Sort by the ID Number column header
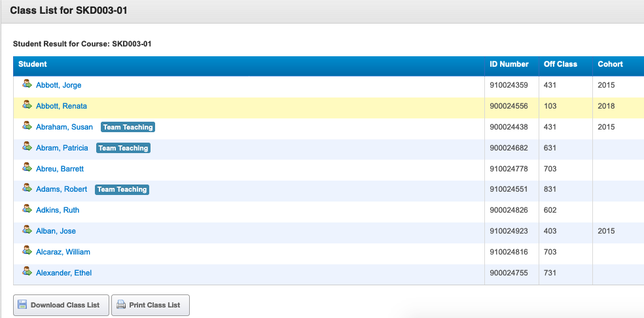 pyautogui.click(x=509, y=64)
